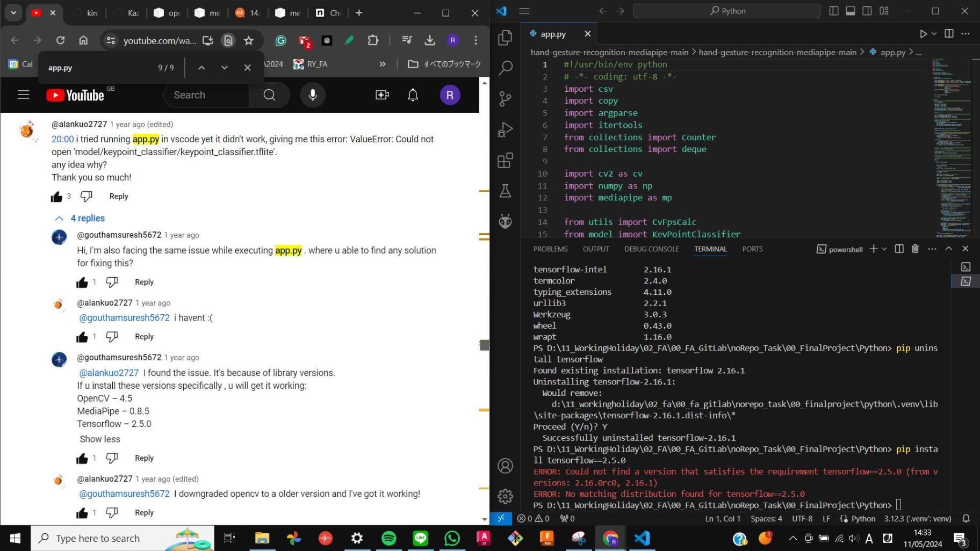
Task: Reply to alankuo2727's top comment
Action: tap(119, 197)
